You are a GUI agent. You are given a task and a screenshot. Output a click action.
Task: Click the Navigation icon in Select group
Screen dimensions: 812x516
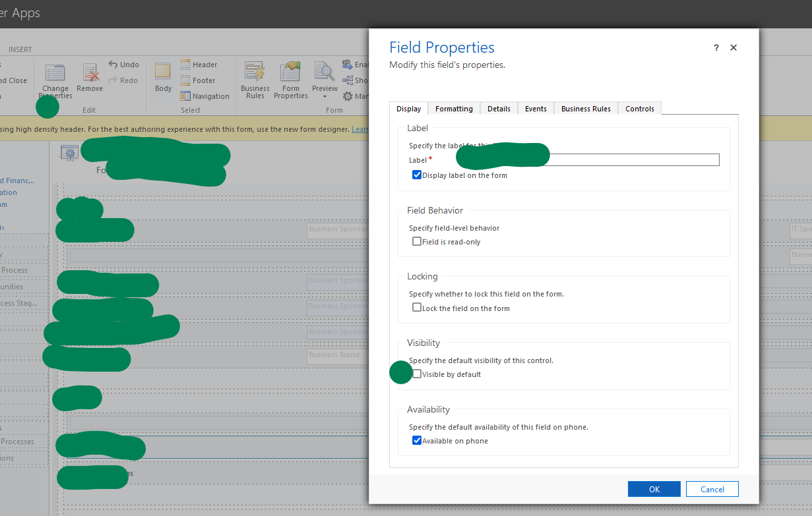[x=204, y=96]
